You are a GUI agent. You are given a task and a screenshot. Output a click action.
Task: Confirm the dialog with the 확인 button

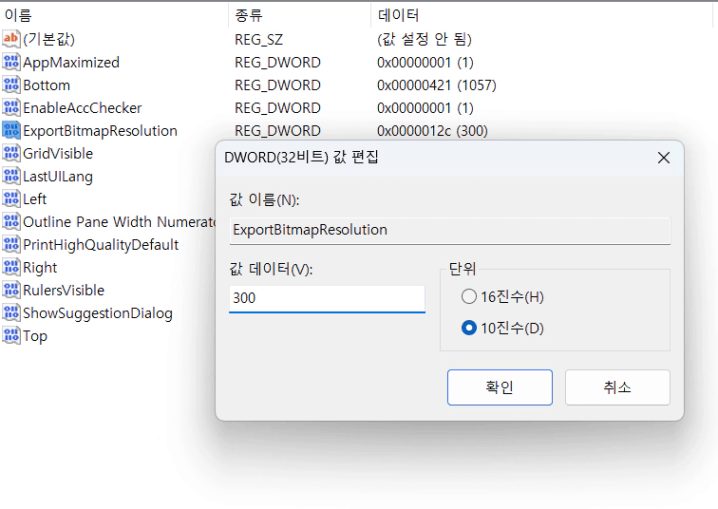[500, 387]
